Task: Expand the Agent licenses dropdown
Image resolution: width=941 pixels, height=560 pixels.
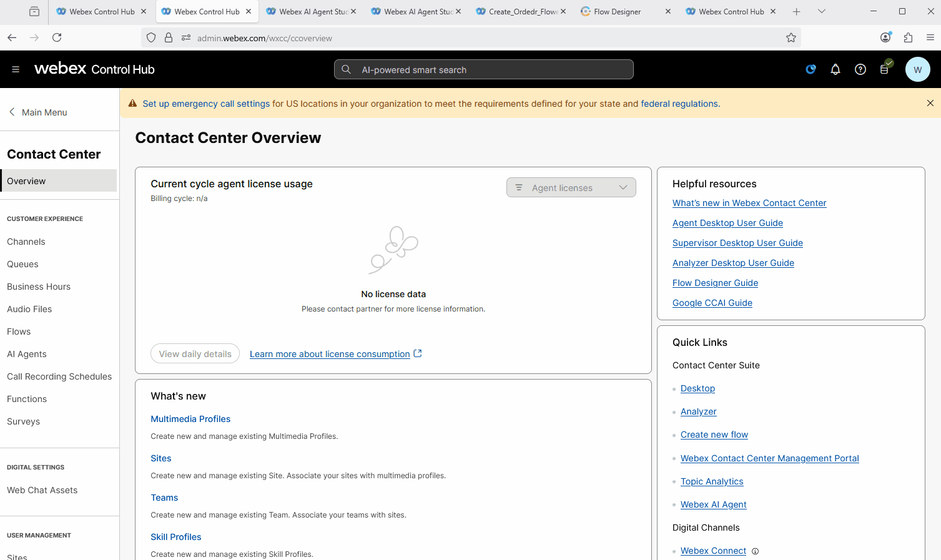Action: 571,188
